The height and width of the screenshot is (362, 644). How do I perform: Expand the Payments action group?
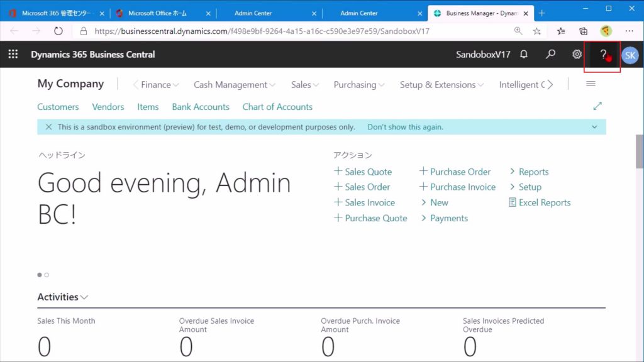(x=445, y=218)
